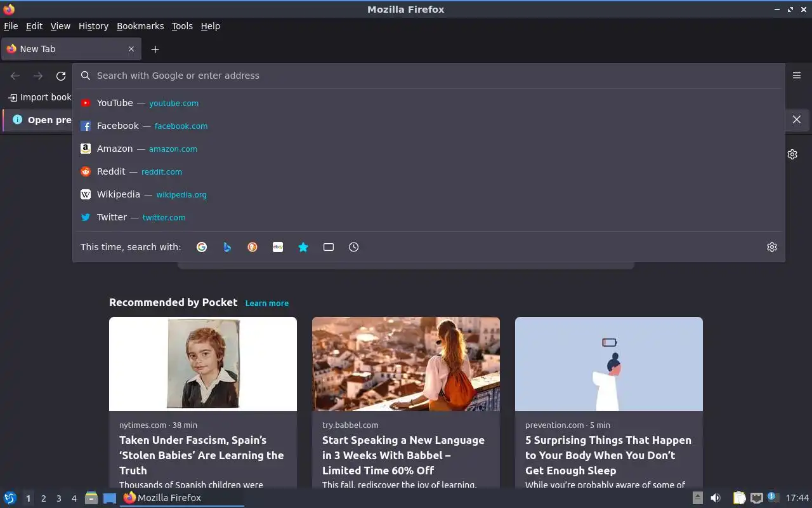Click the info icon on notification bar
Viewport: 812px width, 508px height.
click(x=17, y=119)
